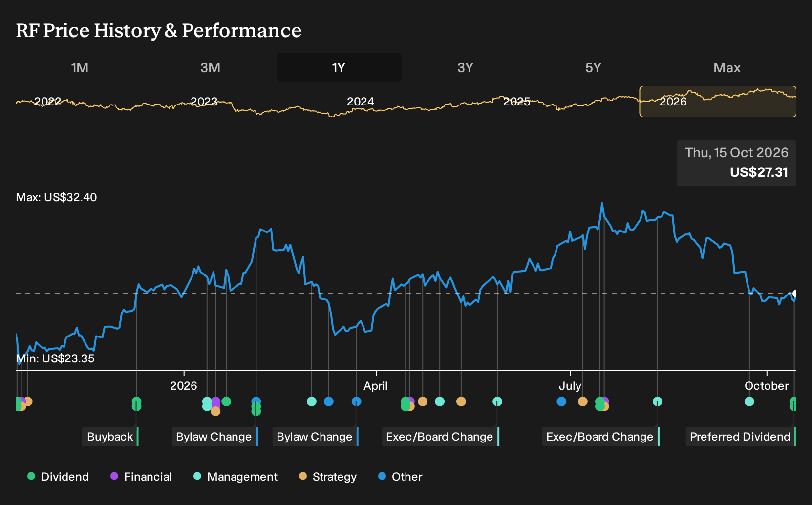Select blue event dot left of July
Viewport: 812px width, 505px height.
(x=561, y=401)
